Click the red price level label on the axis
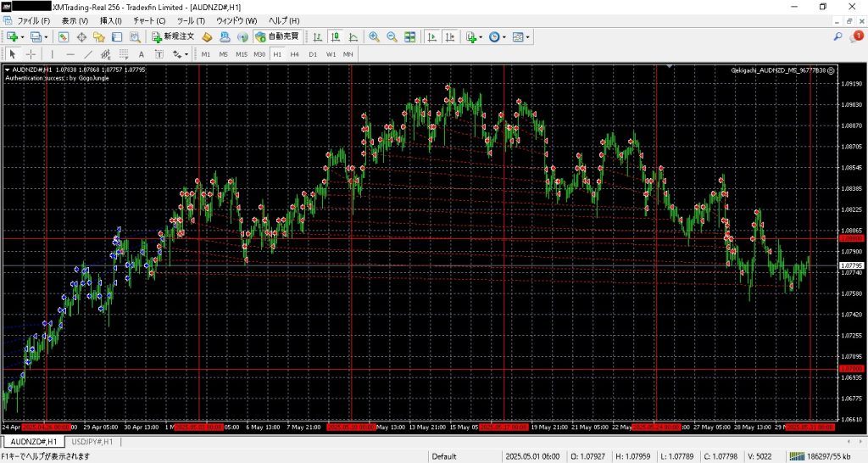Image resolution: width=868 pixels, height=463 pixels. point(851,239)
